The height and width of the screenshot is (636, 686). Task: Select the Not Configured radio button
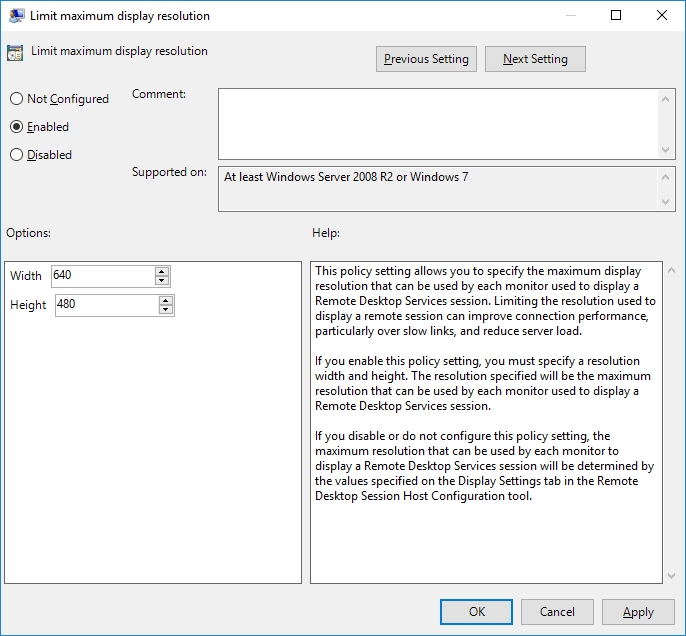pos(16,99)
